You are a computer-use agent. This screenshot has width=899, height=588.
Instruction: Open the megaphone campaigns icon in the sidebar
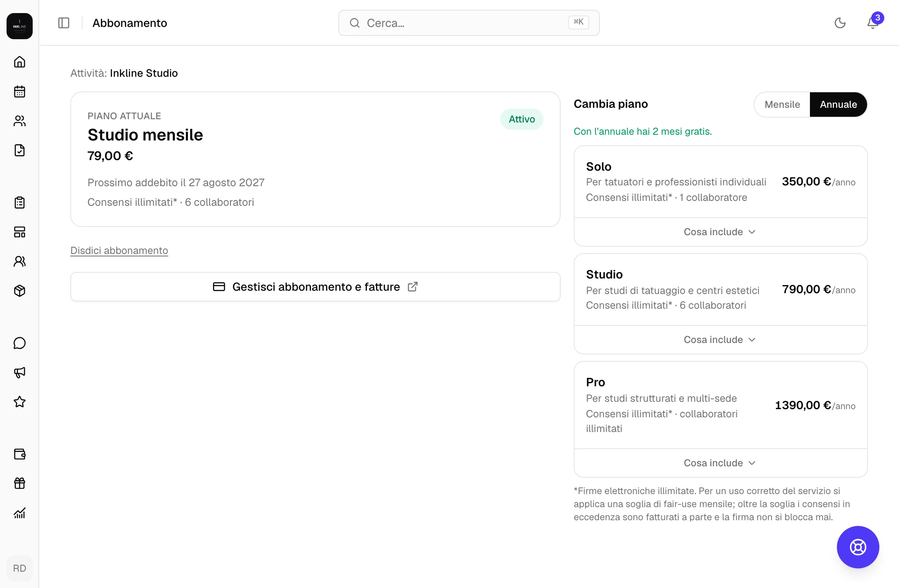coord(20,372)
